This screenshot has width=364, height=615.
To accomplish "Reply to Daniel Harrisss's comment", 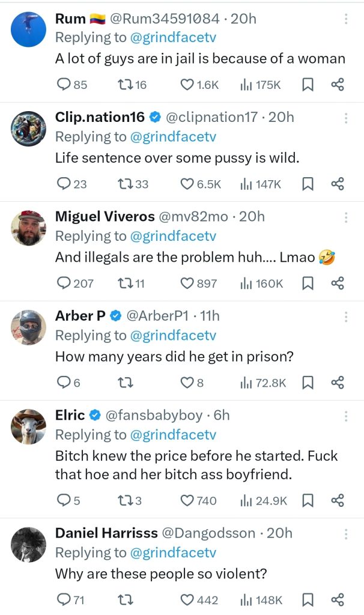I will [x=62, y=599].
